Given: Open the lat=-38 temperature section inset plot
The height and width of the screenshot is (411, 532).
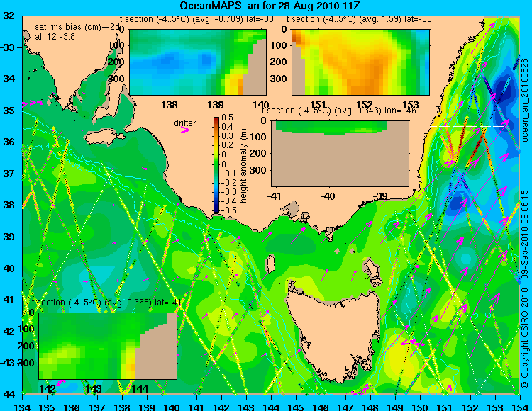Looking at the screenshot, I should coord(198,62).
